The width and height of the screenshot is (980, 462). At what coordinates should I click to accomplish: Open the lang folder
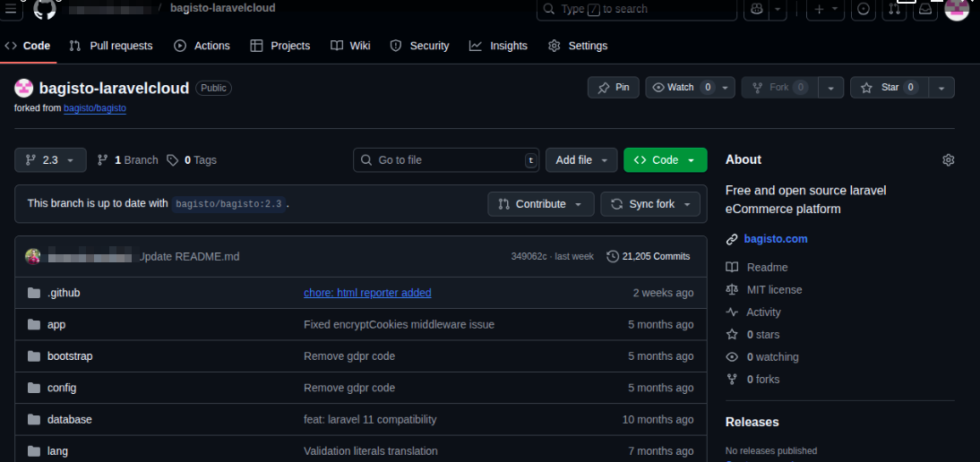click(57, 450)
